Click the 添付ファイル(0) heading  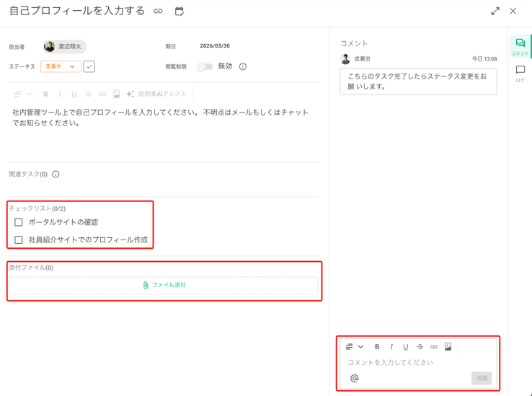[31, 268]
